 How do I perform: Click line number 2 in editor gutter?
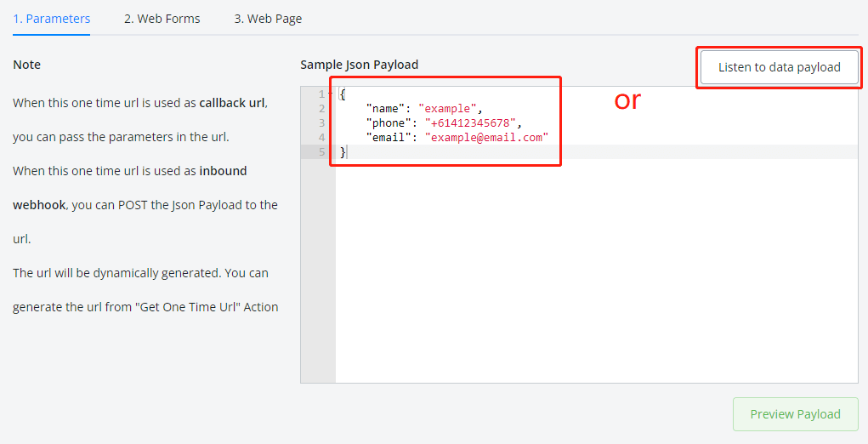point(321,109)
